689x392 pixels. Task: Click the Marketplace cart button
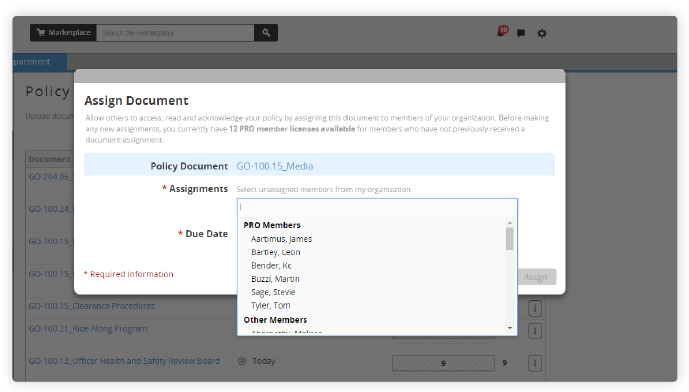coord(63,33)
